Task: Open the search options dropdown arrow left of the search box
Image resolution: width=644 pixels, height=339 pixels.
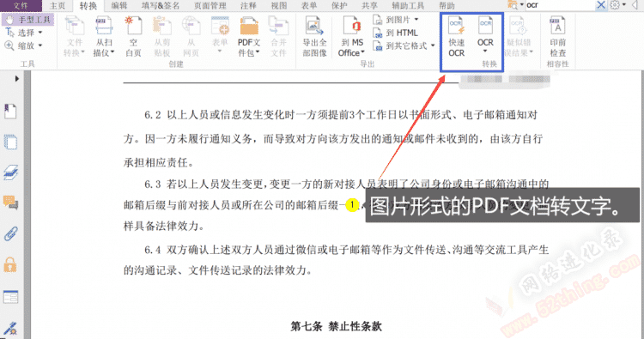Action: (x=521, y=5)
